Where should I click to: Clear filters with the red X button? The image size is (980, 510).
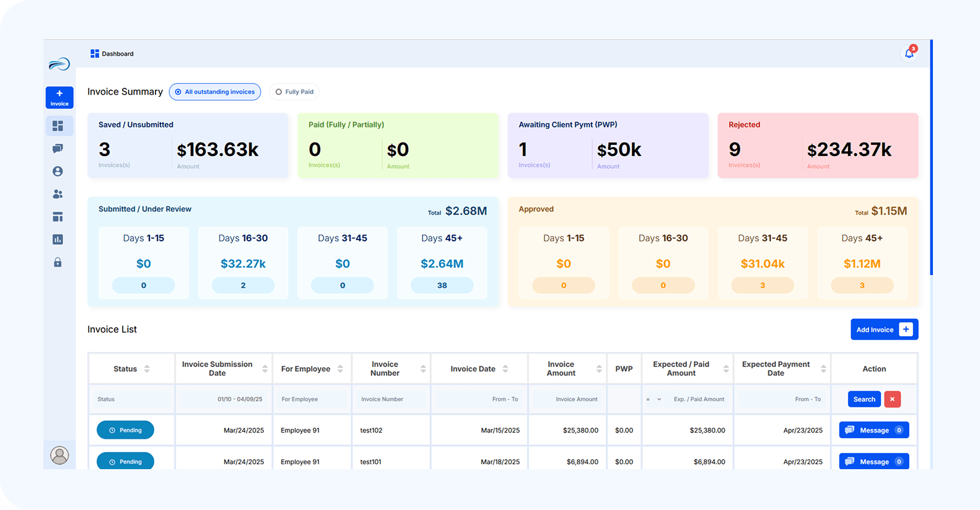click(892, 399)
